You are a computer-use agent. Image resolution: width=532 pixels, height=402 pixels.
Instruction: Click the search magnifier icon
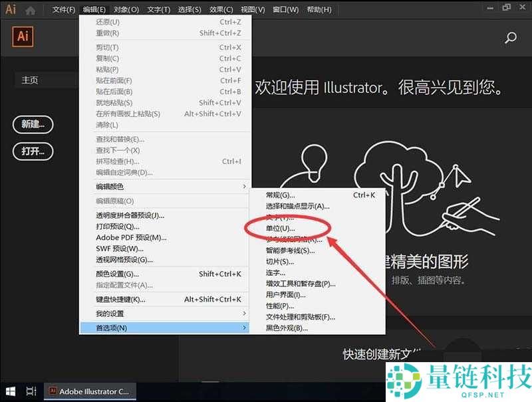click(x=511, y=38)
